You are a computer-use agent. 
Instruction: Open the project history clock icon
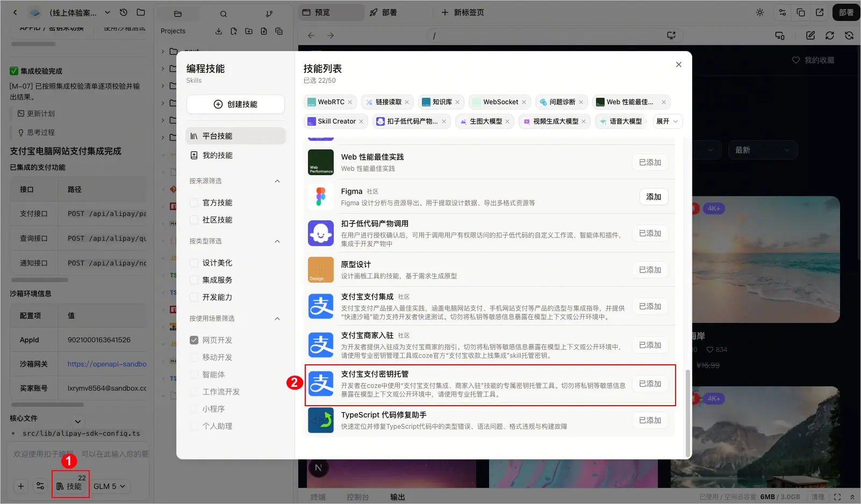pos(124,12)
